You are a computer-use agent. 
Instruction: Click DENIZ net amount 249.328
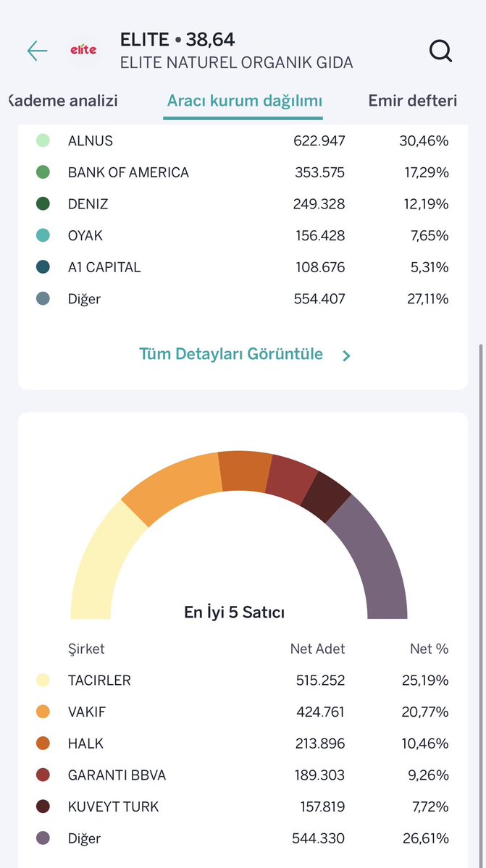(319, 203)
